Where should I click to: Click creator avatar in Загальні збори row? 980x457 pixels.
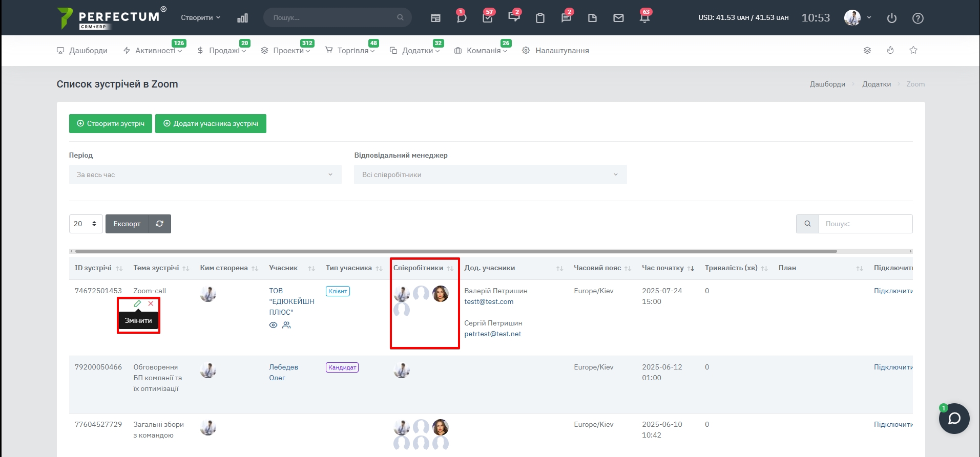click(208, 427)
